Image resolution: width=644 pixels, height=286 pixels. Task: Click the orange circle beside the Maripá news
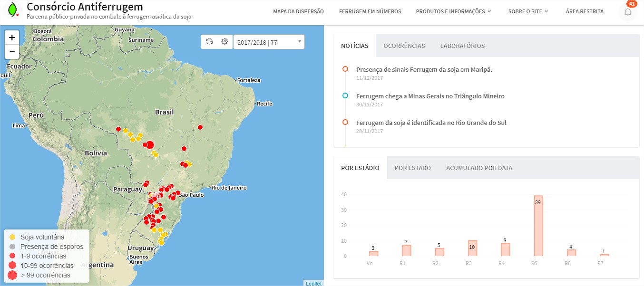pos(345,69)
